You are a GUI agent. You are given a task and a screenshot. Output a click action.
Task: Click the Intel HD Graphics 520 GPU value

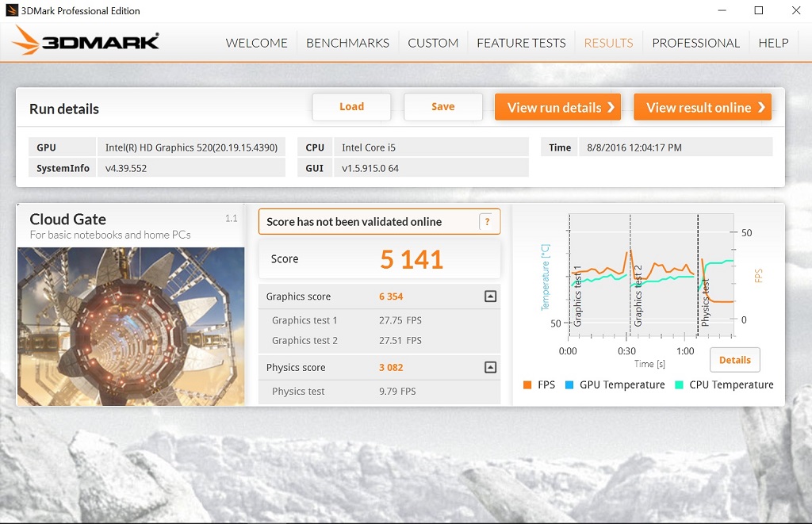[x=192, y=147]
